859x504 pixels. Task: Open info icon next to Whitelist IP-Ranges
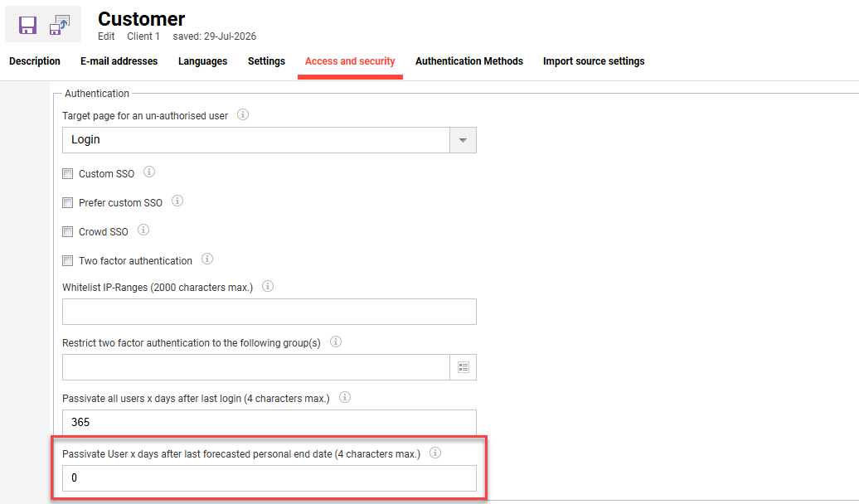[x=267, y=286]
